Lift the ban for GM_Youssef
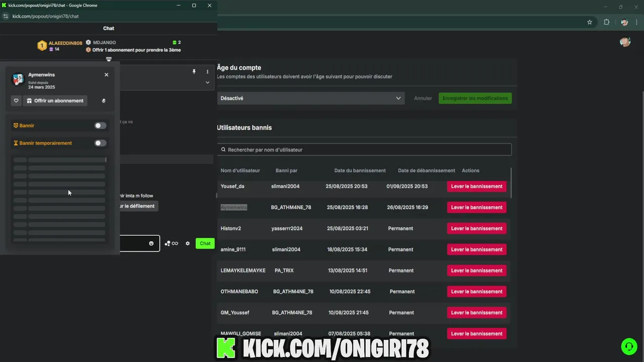This screenshot has width=644, height=362. 476,312
